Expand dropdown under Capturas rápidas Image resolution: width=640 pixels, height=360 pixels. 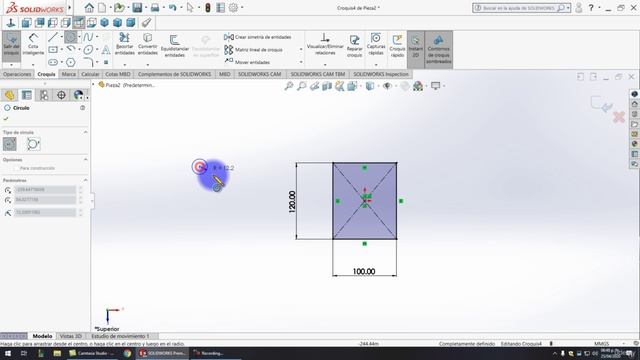tap(376, 64)
